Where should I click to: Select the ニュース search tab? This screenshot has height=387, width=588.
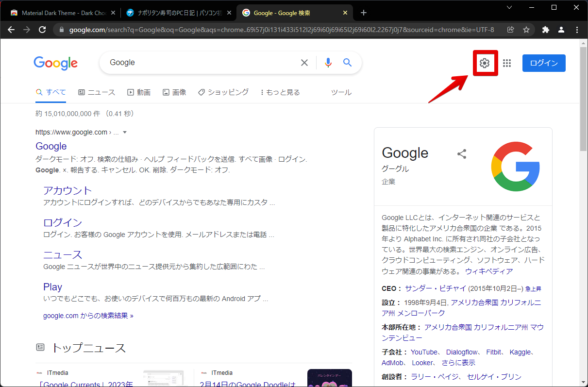[97, 92]
